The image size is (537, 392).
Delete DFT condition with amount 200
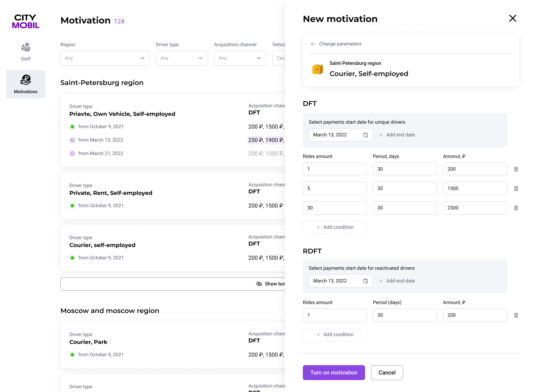point(516,169)
